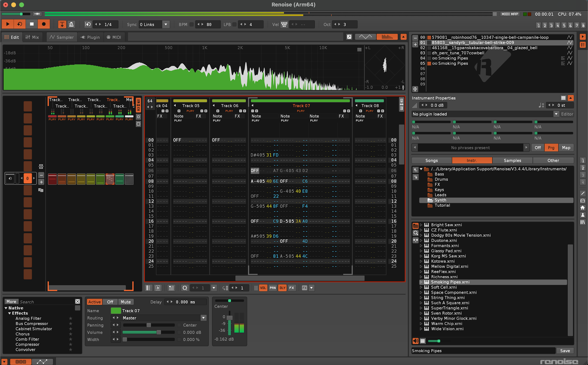Switch to the Mix tab
This screenshot has width=588, height=365.
point(32,37)
